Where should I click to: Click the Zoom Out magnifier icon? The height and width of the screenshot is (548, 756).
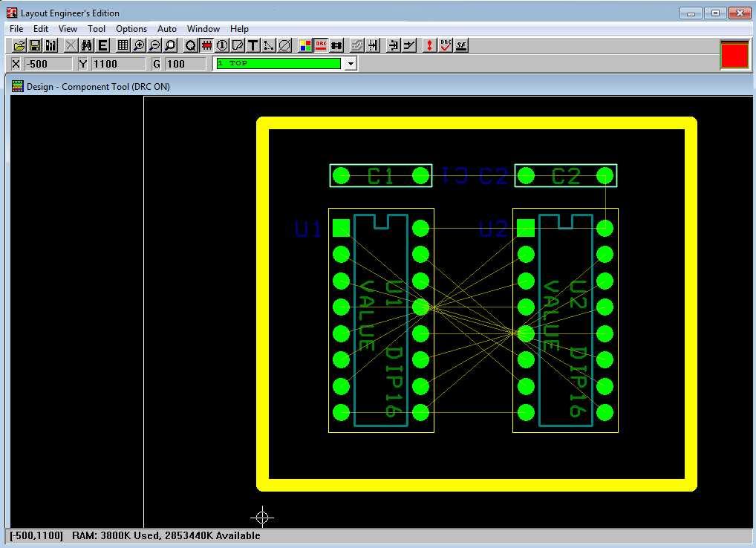(x=154, y=46)
